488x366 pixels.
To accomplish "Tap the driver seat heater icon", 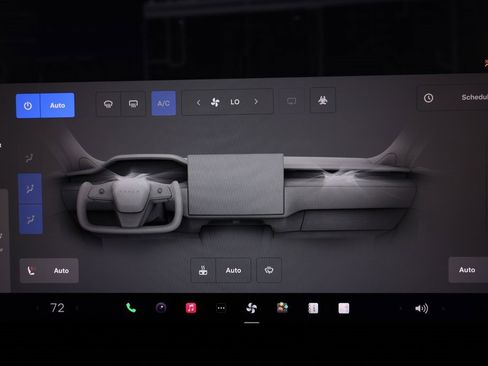I will (x=31, y=271).
